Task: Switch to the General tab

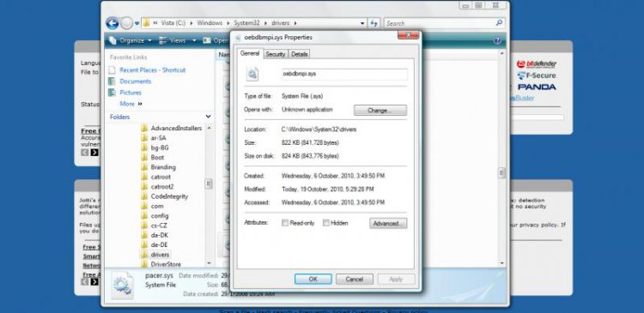Action: coord(250,54)
